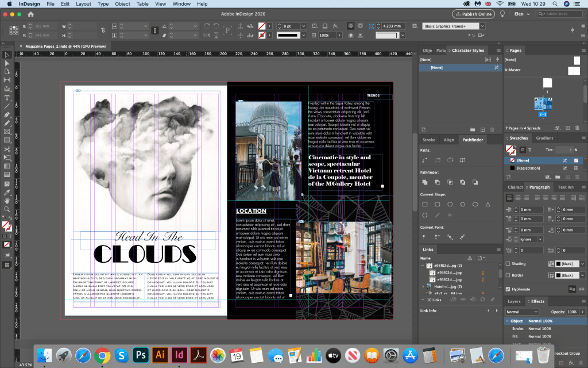This screenshot has height=368, width=588.
Task: Enable the Border checkbox
Action: point(508,275)
